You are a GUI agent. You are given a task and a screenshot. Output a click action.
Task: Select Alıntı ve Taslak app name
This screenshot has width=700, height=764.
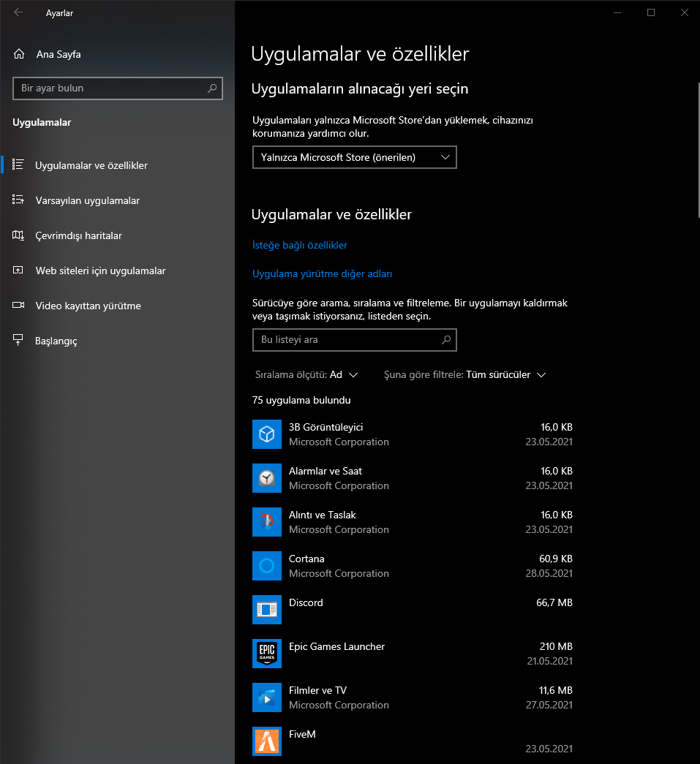click(x=323, y=515)
